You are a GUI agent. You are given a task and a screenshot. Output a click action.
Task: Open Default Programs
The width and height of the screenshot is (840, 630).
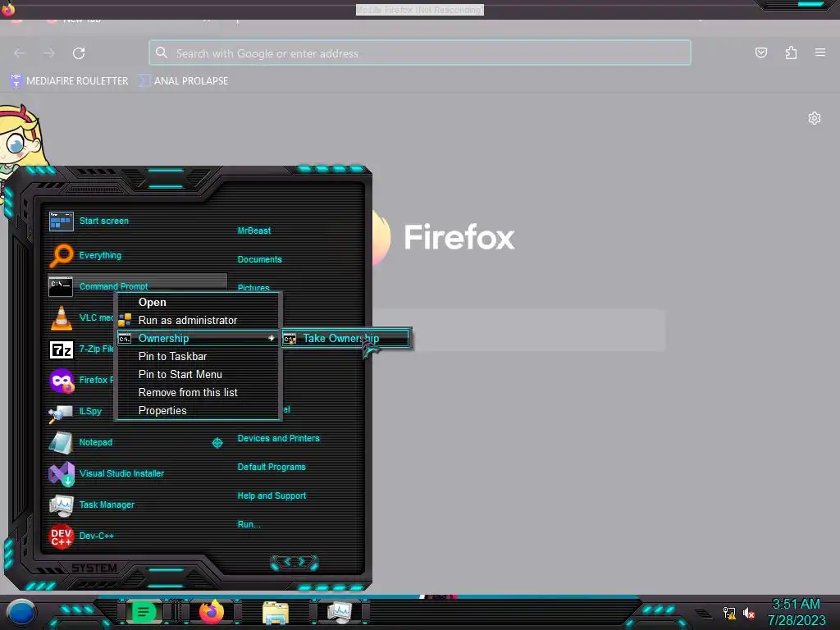tap(271, 467)
